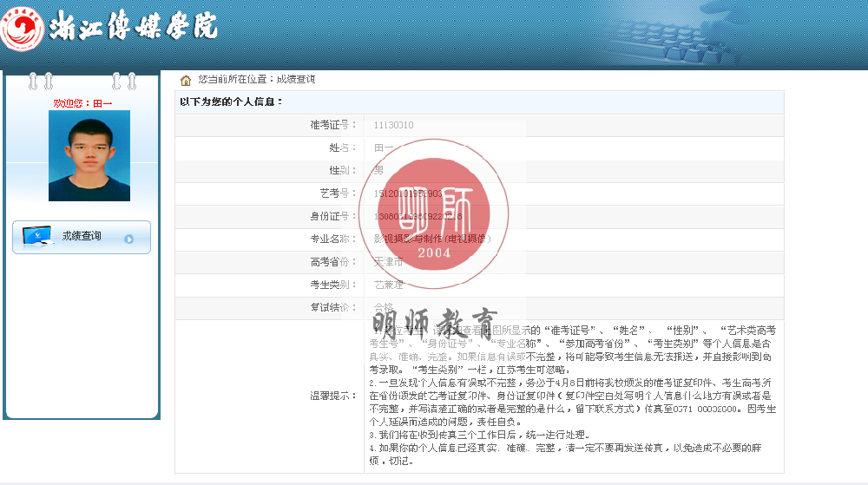Click reminder line 4 about not resending a fax

pyautogui.click(x=565, y=454)
